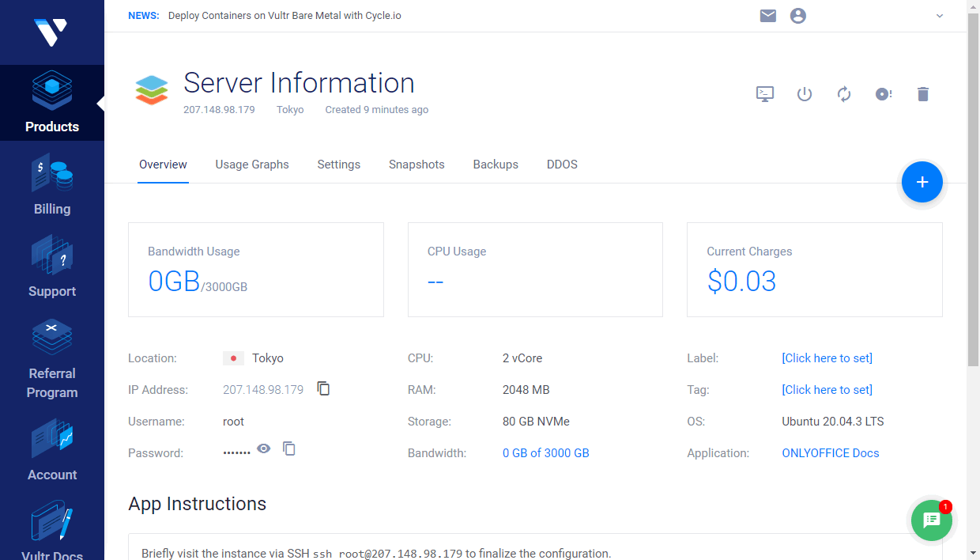980x560 pixels.
Task: Open the green chat support bubble
Action: (x=931, y=520)
